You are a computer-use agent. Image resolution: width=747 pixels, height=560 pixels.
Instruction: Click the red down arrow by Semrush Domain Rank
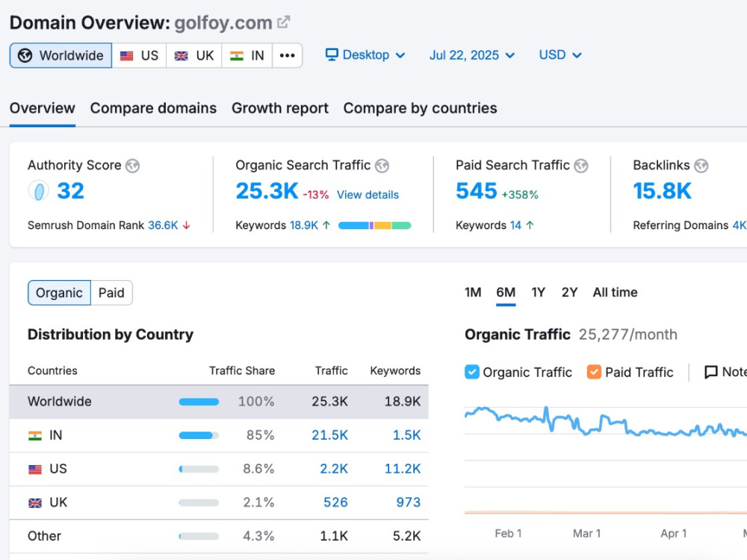point(186,225)
